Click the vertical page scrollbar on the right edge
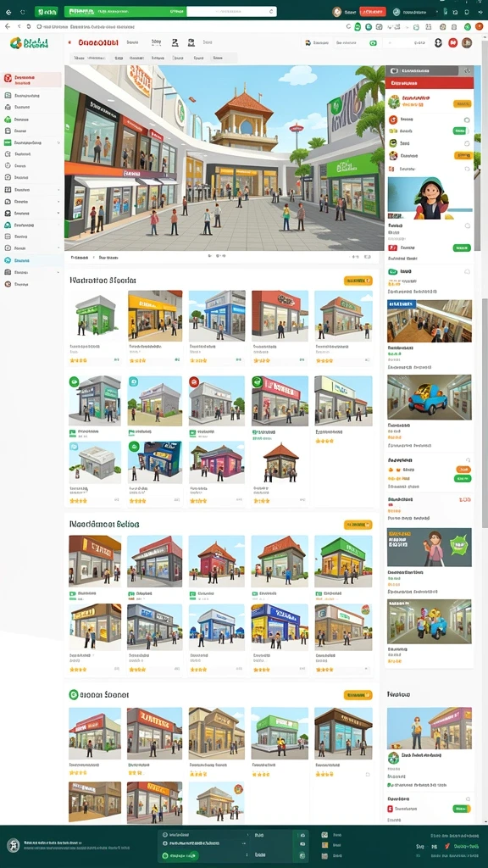 click(x=485, y=413)
